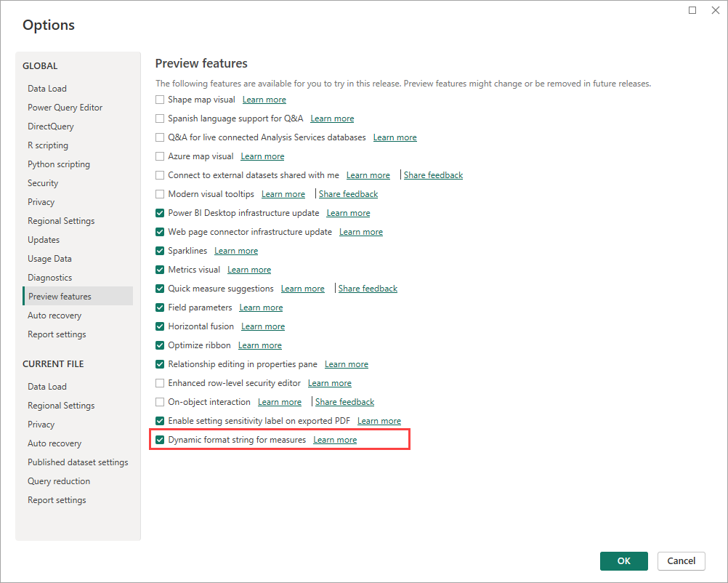Select the Updates category
Screen dimensions: 728x583
tap(44, 240)
